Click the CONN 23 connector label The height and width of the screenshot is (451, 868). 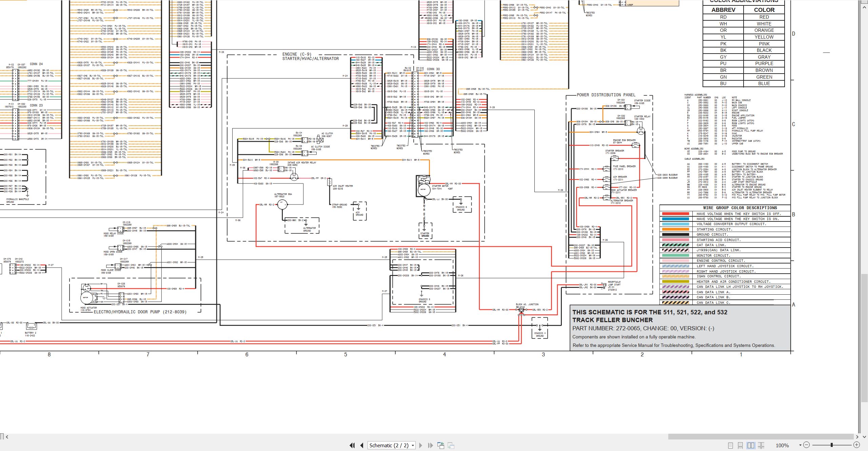click(x=36, y=105)
